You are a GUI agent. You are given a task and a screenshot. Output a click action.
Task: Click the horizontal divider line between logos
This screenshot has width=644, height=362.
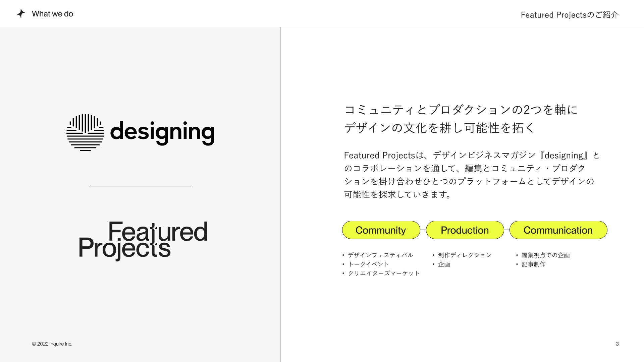pyautogui.click(x=140, y=186)
